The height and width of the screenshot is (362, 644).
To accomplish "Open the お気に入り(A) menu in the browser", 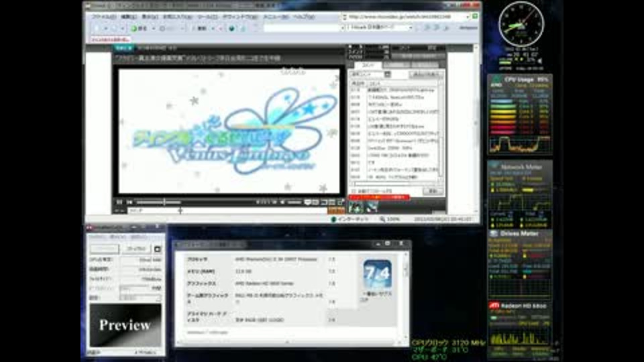I will coord(177,17).
